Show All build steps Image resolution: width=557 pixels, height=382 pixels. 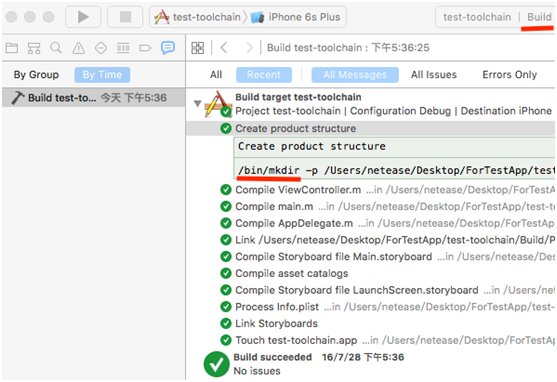(x=216, y=75)
